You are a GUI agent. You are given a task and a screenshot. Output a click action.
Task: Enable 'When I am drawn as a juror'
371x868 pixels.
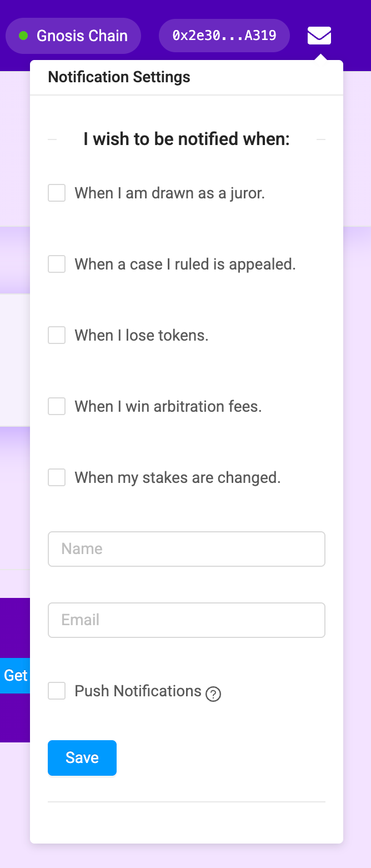point(57,193)
